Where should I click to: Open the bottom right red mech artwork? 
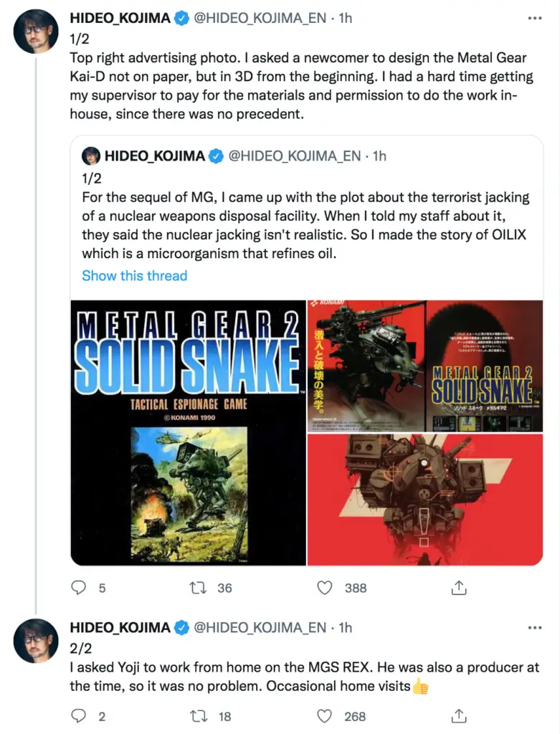[425, 500]
